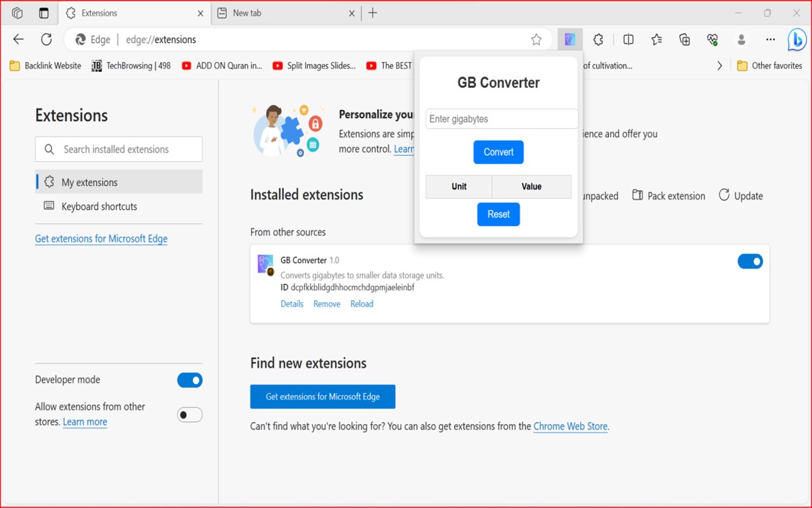
Task: Click Reload for the GB Converter extension
Action: pos(362,304)
